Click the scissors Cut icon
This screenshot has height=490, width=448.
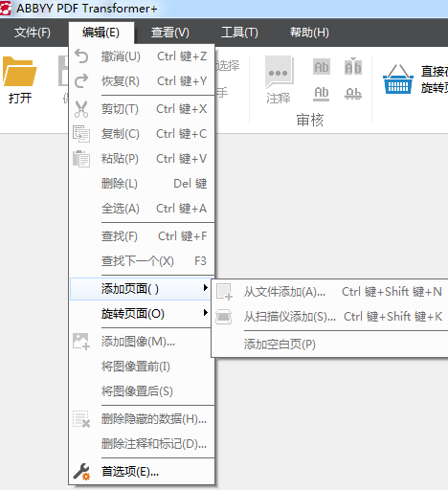pyautogui.click(x=81, y=109)
